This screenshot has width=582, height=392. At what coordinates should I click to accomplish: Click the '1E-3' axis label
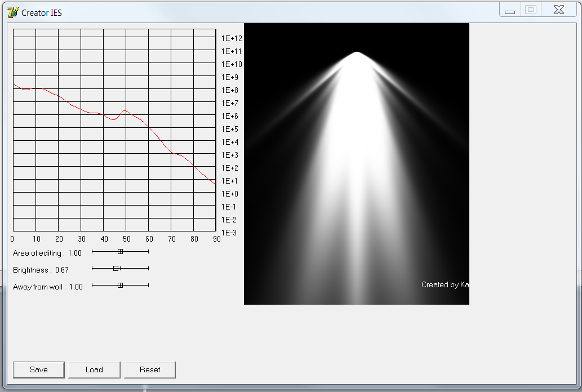[x=229, y=233]
